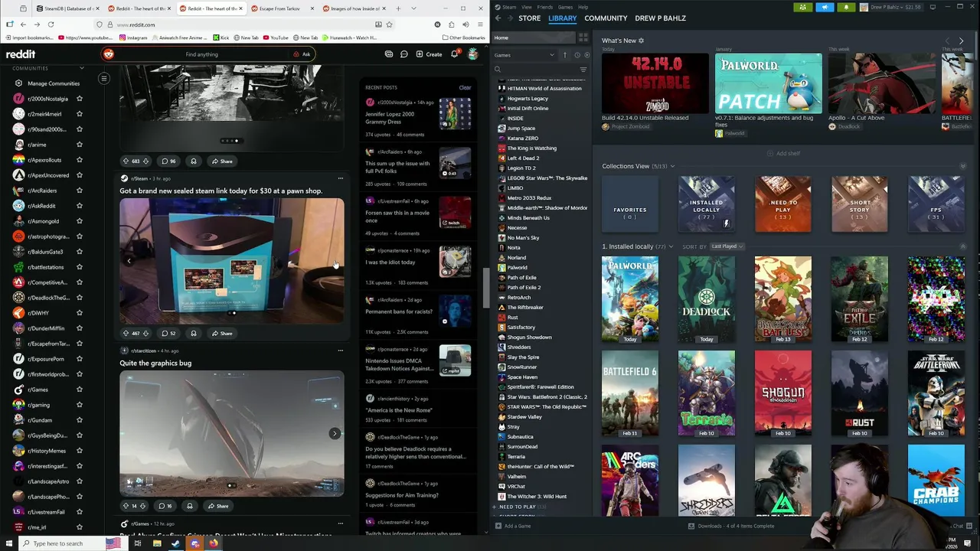980x551 pixels.
Task: Open Firefox list all tabs dropdown
Action: pos(413,8)
